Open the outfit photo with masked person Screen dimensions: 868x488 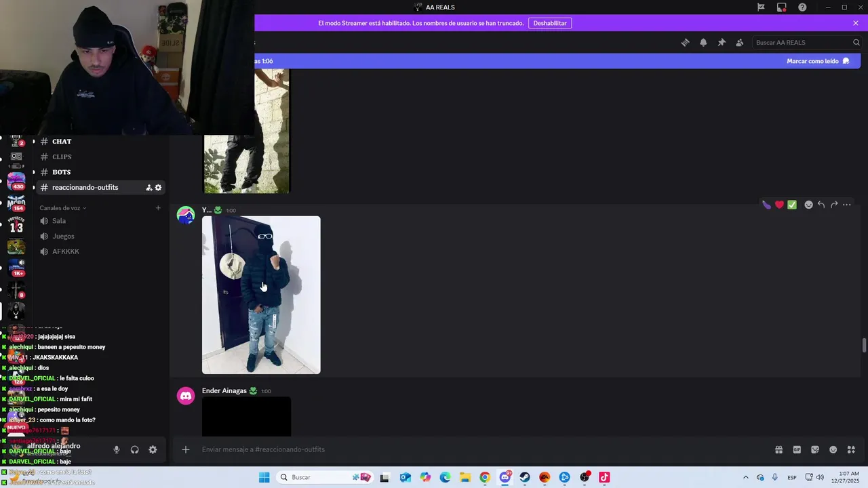pyautogui.click(x=261, y=295)
